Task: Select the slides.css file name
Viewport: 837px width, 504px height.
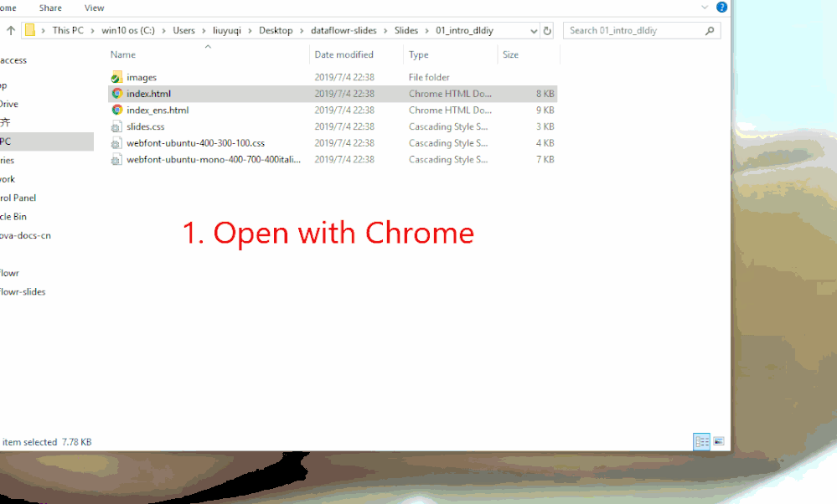Action: [x=145, y=126]
